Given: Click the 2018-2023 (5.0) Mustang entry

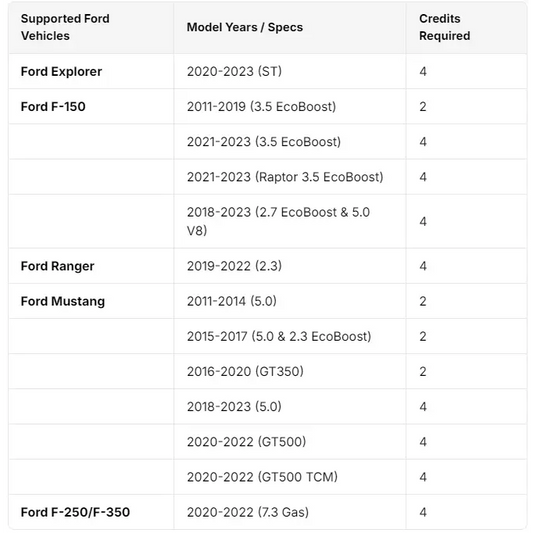Looking at the screenshot, I should 234,407.
